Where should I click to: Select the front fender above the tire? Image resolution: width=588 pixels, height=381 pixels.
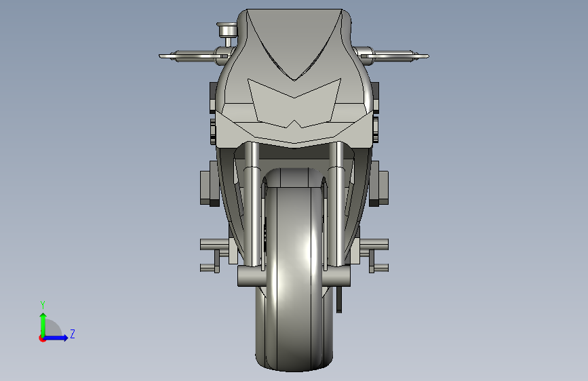294,178
